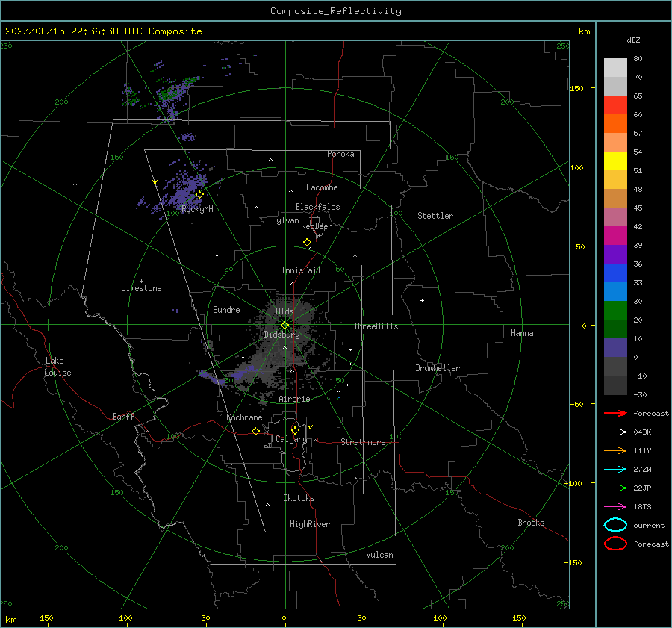The height and width of the screenshot is (628, 672).
Task: Click the -150 tick on bottom axis
Action: [x=44, y=618]
